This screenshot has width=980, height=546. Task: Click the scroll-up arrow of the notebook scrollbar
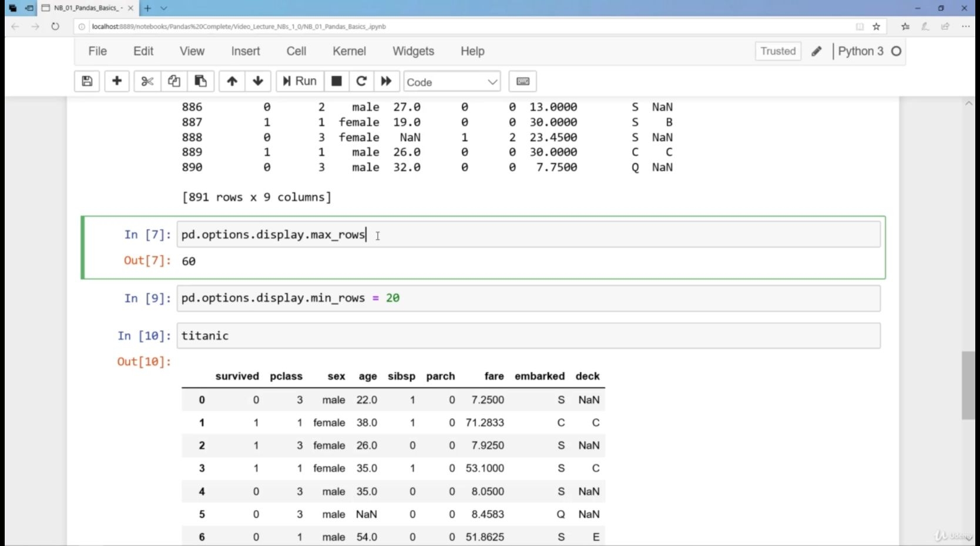click(x=968, y=103)
